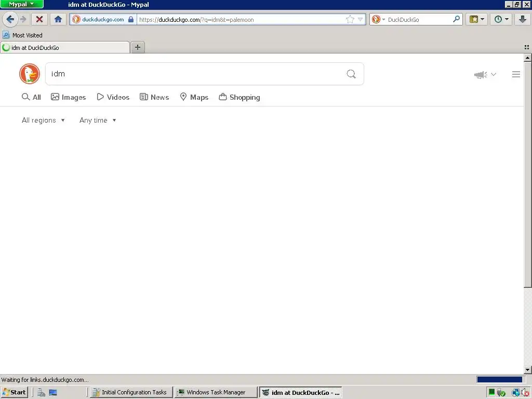Open the Bookmarks menu button

477,19
